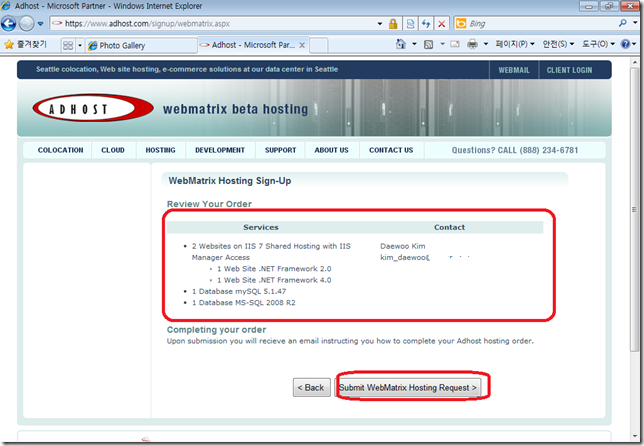Click the Print icon
Viewport: 644px width, 446px height.
[x=472, y=44]
